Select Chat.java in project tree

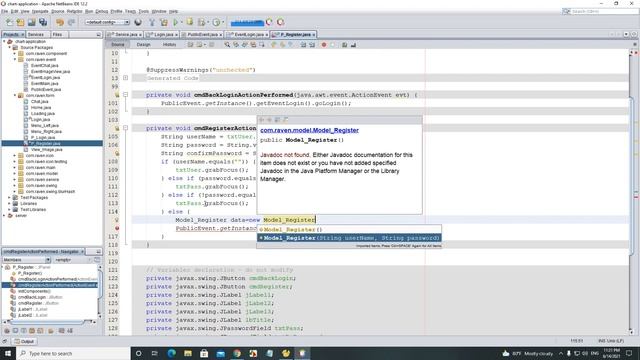pyautogui.click(x=40, y=101)
